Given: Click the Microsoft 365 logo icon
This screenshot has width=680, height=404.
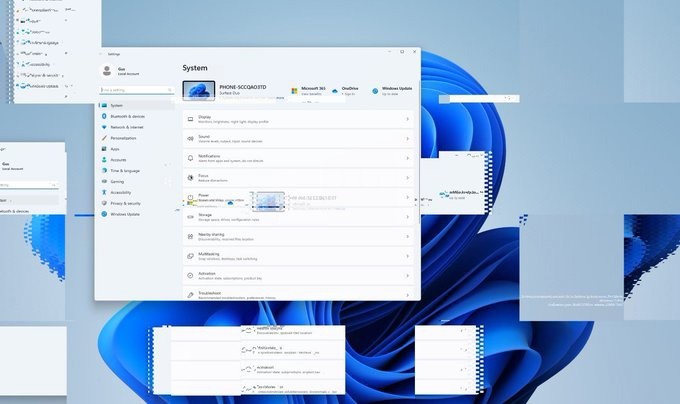Looking at the screenshot, I should (295, 90).
